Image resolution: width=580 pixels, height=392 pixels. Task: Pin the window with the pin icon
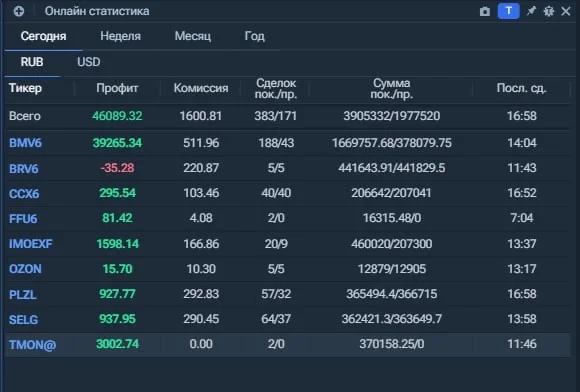coord(531,11)
